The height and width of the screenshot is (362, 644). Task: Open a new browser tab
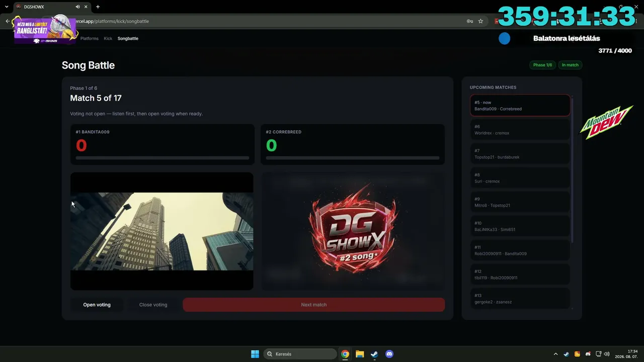coord(98,7)
